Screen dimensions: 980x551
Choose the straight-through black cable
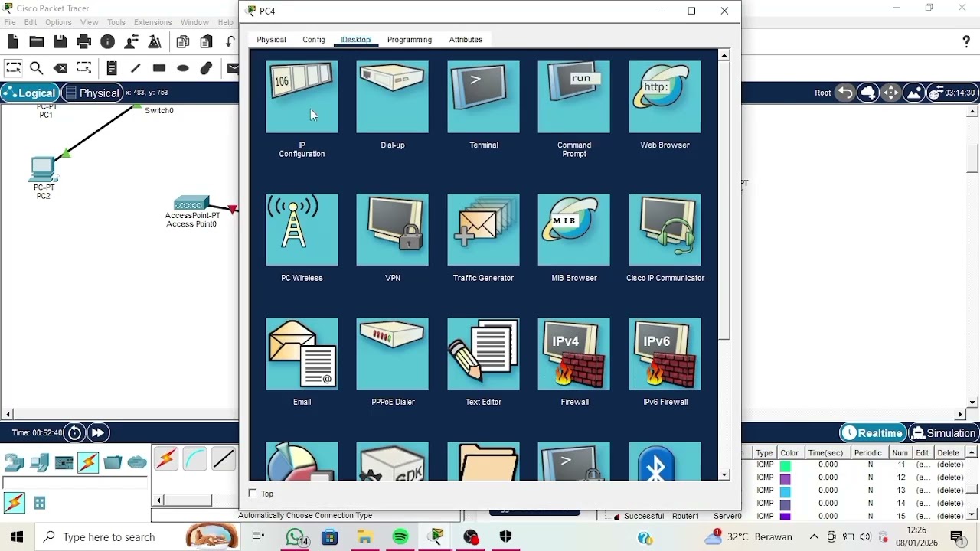[224, 459]
